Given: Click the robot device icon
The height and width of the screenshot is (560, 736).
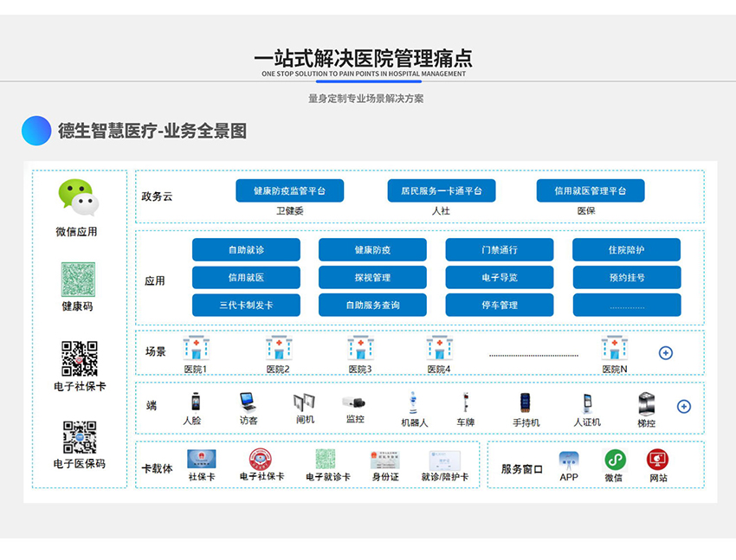Looking at the screenshot, I should [x=414, y=402].
